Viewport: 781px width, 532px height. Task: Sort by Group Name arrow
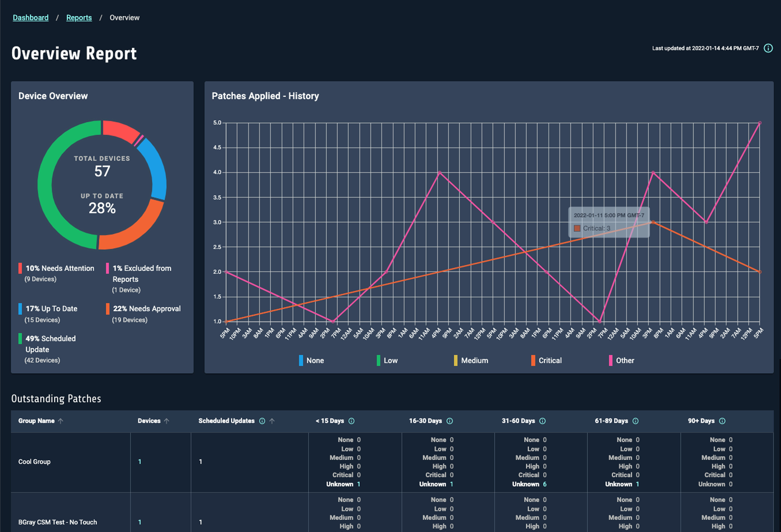tap(60, 421)
